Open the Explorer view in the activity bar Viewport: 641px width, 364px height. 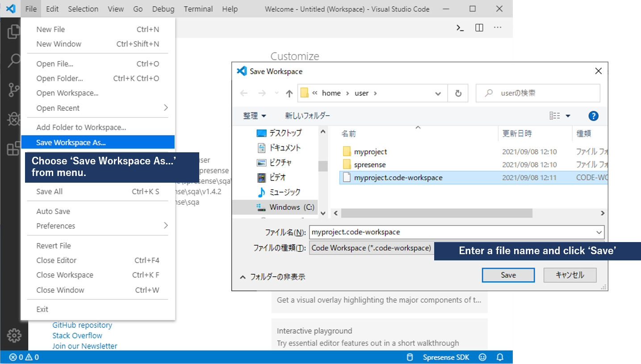click(13, 32)
